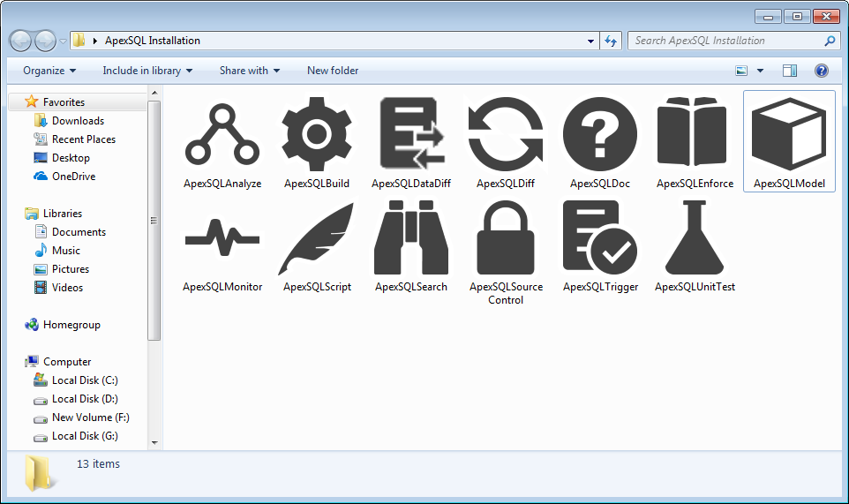
Task: Open the Documents library
Action: [79, 232]
